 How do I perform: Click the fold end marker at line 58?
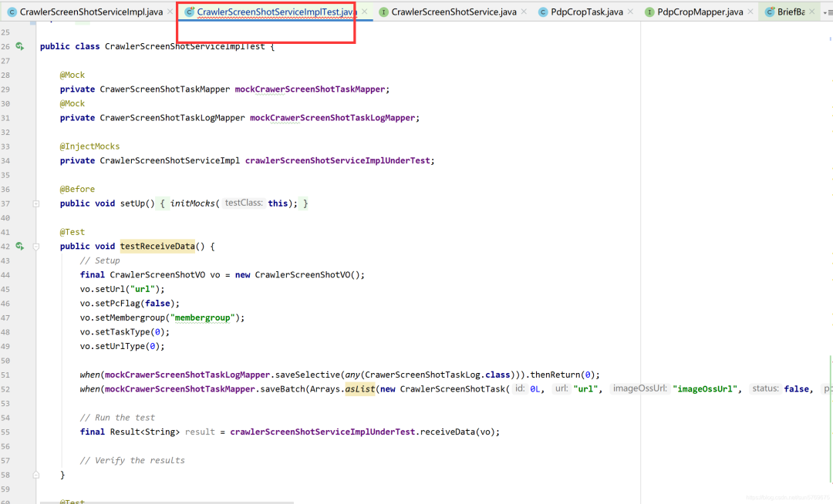pos(36,475)
